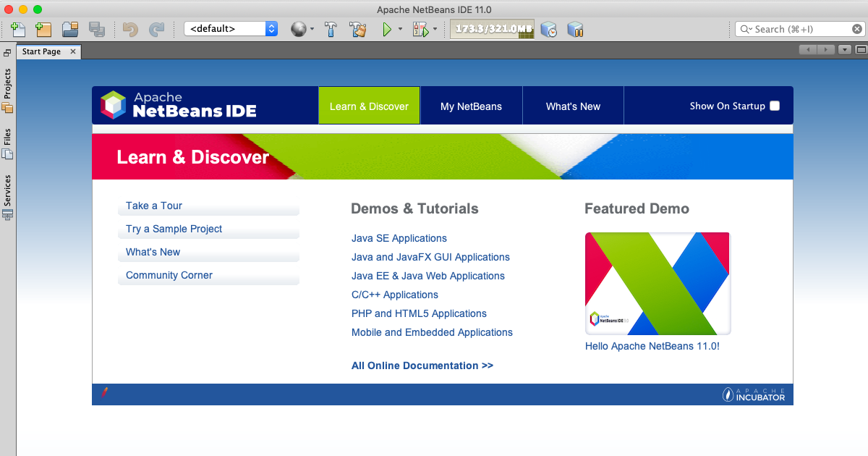Click the Build Project hammer icon
This screenshot has height=456, width=868.
tap(331, 29)
